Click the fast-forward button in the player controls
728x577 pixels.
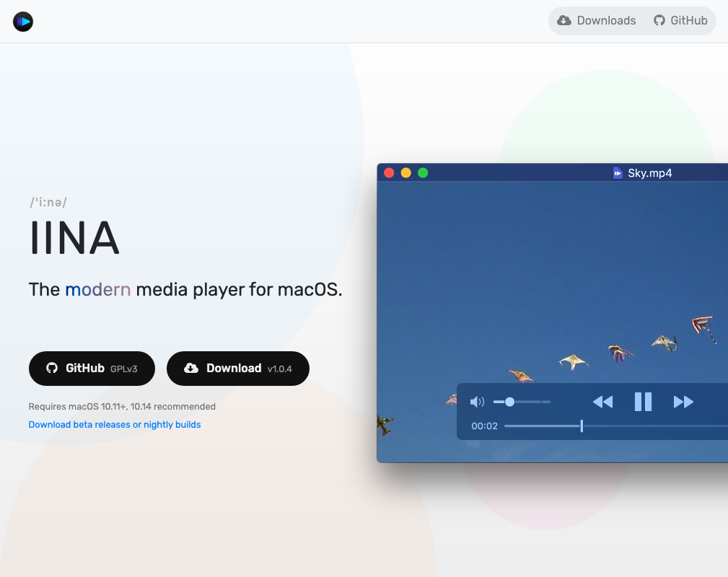tap(683, 402)
